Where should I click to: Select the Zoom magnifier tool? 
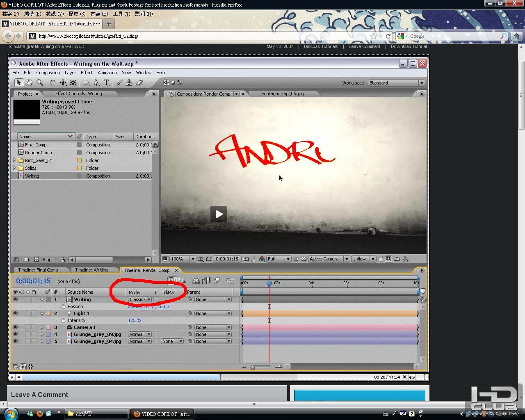[x=40, y=82]
